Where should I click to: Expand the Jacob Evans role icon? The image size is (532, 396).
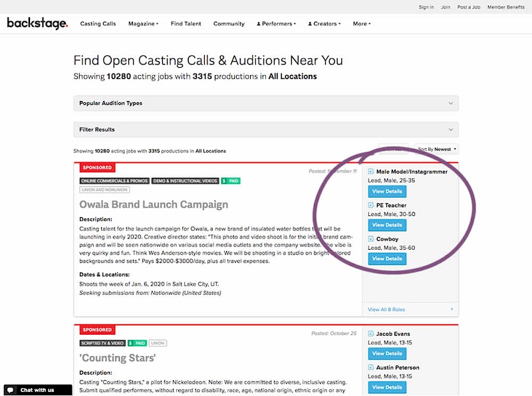371,334
